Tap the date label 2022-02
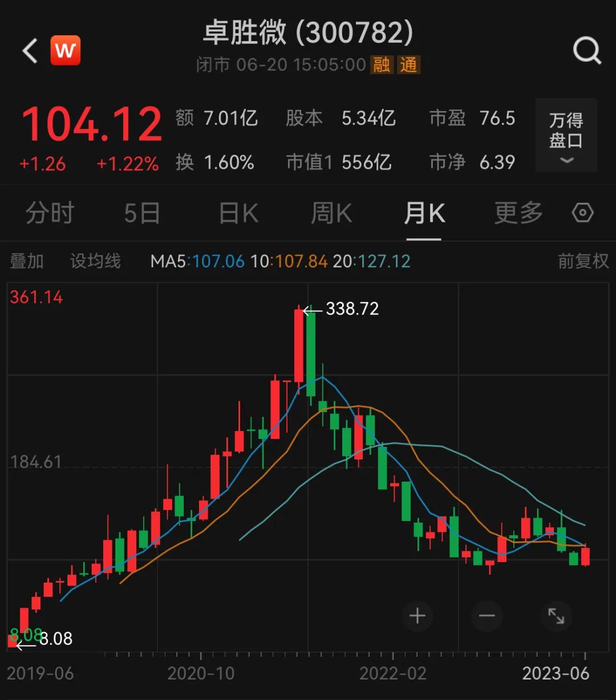The image size is (616, 700). (x=393, y=673)
